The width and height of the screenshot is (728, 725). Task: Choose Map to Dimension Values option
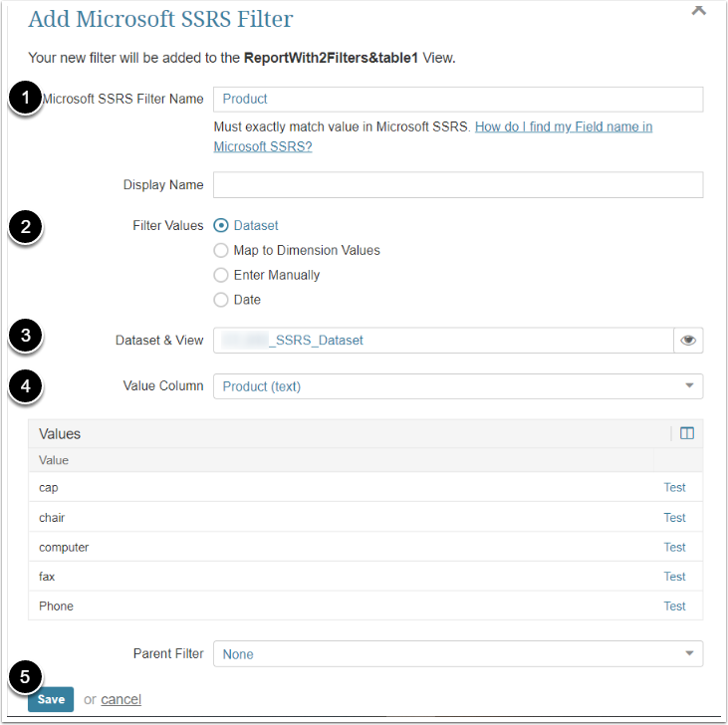tap(221, 250)
